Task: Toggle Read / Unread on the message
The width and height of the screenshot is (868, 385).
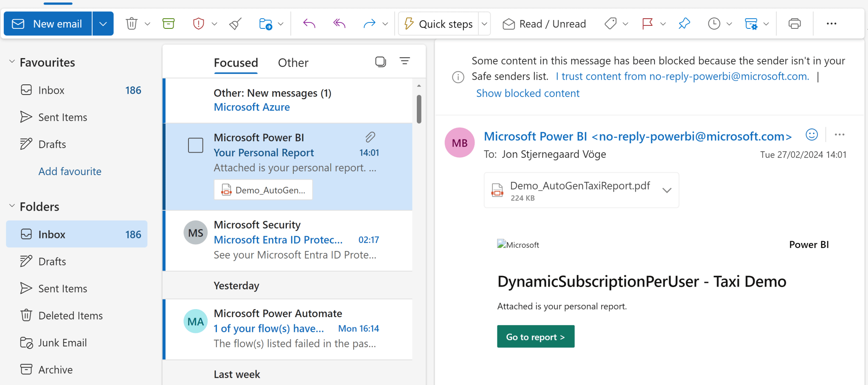Action: (x=544, y=24)
